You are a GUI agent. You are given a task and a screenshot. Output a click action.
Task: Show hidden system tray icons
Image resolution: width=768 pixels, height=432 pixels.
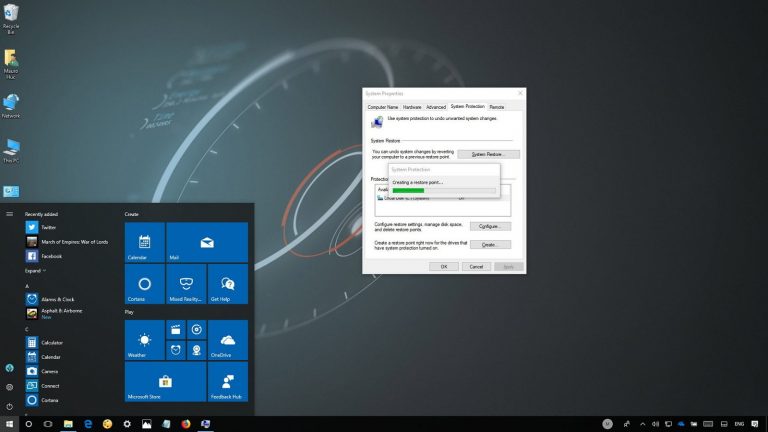tap(642, 424)
